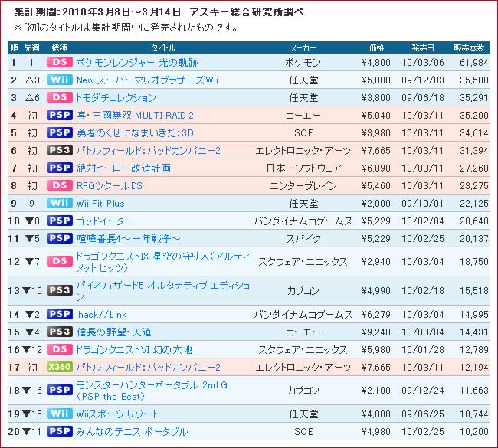Click PS3 badge beside バイオハザード5
The image size is (498, 448).
[60, 290]
